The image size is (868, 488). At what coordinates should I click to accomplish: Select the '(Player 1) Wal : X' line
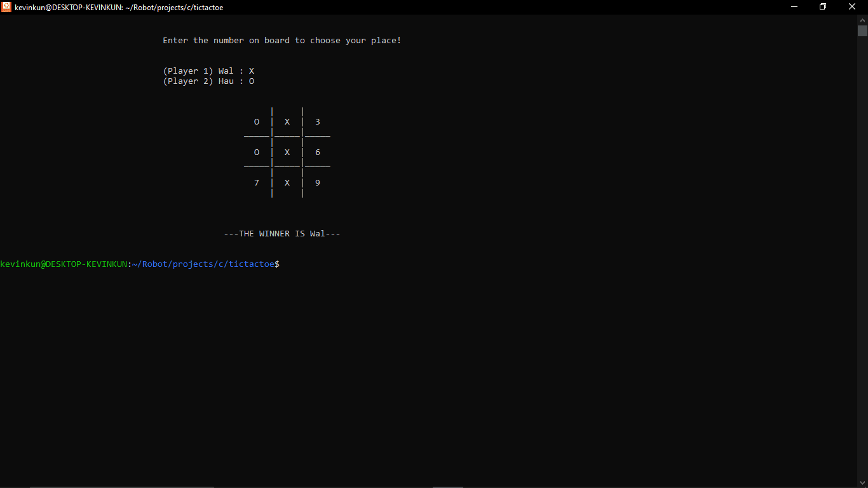click(x=208, y=71)
